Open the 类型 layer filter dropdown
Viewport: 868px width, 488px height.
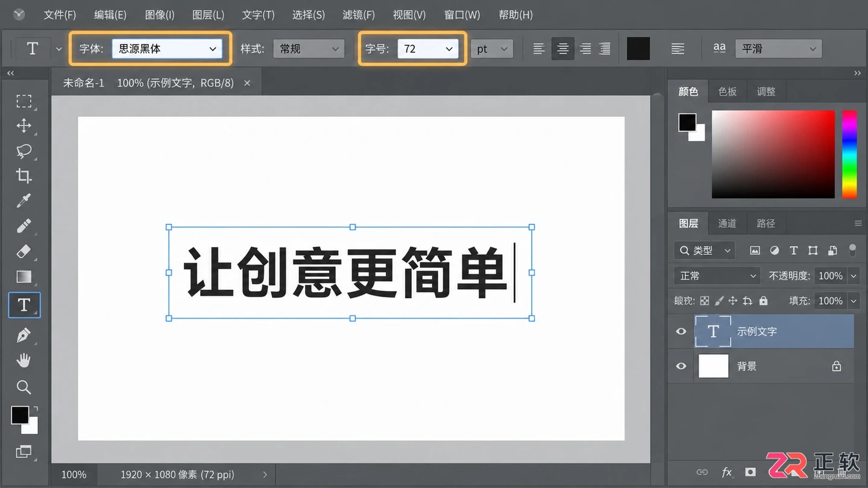[704, 250]
